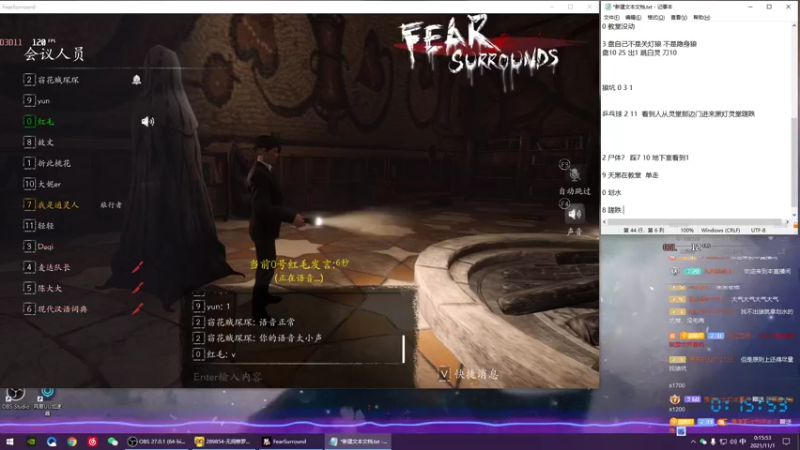The image size is (800, 450).
Task: Open Notepad 编辑(E) menu
Action: click(633, 17)
